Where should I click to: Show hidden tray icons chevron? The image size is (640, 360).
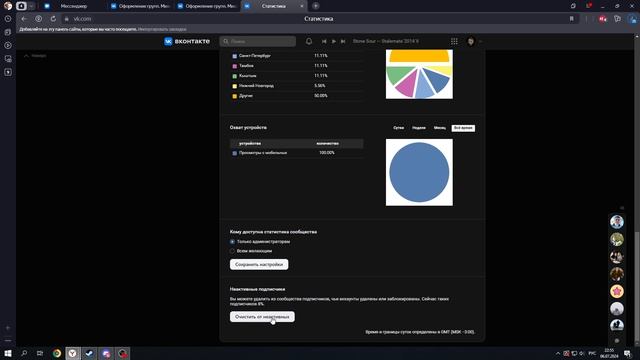(x=558, y=353)
